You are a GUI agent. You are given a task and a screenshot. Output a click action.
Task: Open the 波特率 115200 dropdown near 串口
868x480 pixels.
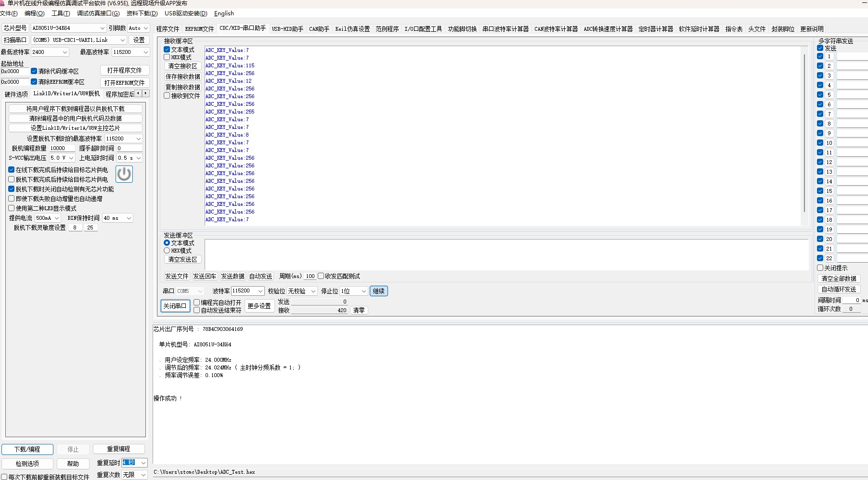click(x=260, y=291)
